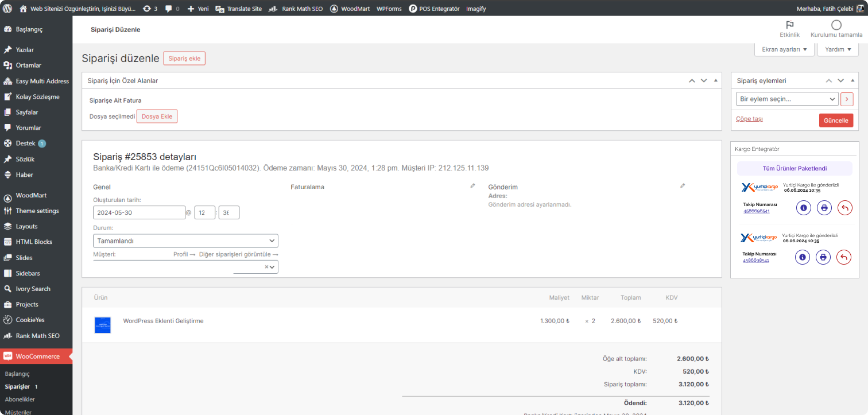Open Kurulumu tamamla circle indicator
The height and width of the screenshot is (415, 868).
tap(836, 29)
